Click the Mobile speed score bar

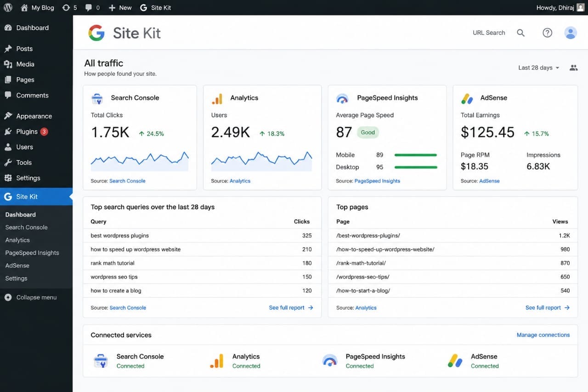[416, 155]
